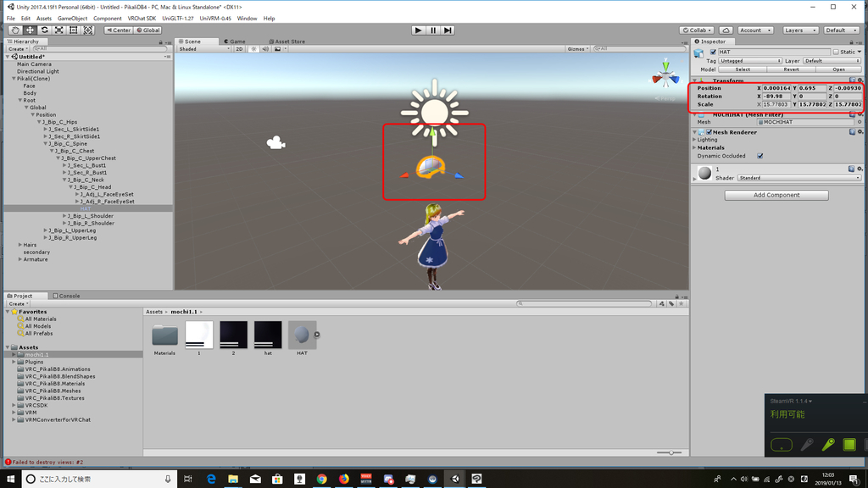The height and width of the screenshot is (488, 868).
Task: Collapse the Mesh Renderer component
Action: [x=695, y=132]
